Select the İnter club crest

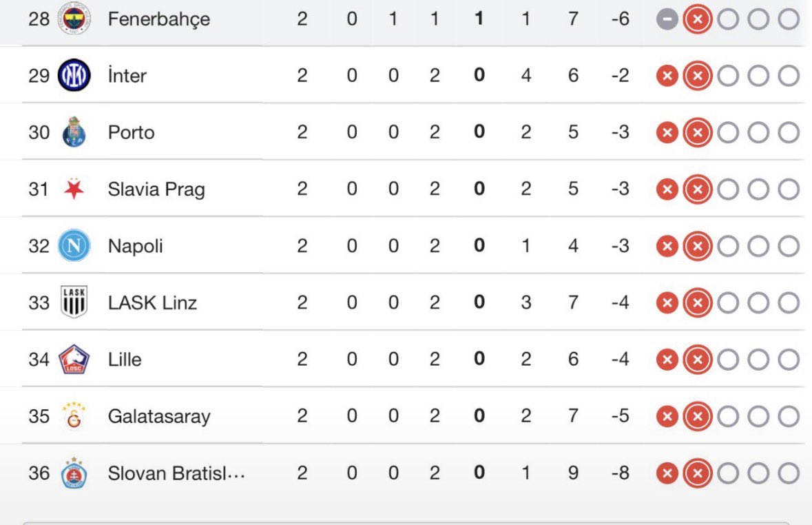(x=74, y=75)
